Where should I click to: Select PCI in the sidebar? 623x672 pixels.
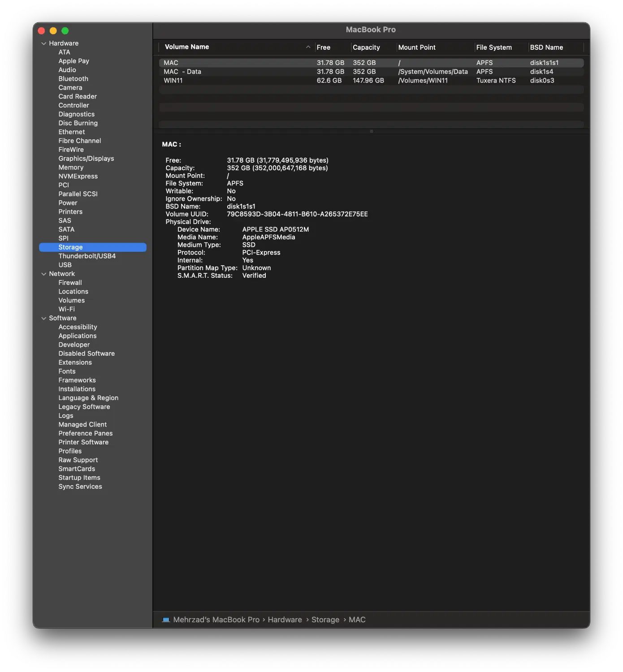tap(64, 185)
